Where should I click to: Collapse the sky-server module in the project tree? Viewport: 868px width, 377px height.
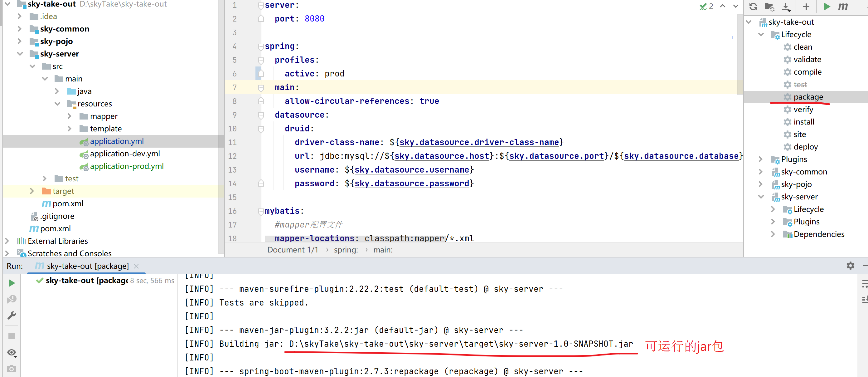tap(20, 54)
